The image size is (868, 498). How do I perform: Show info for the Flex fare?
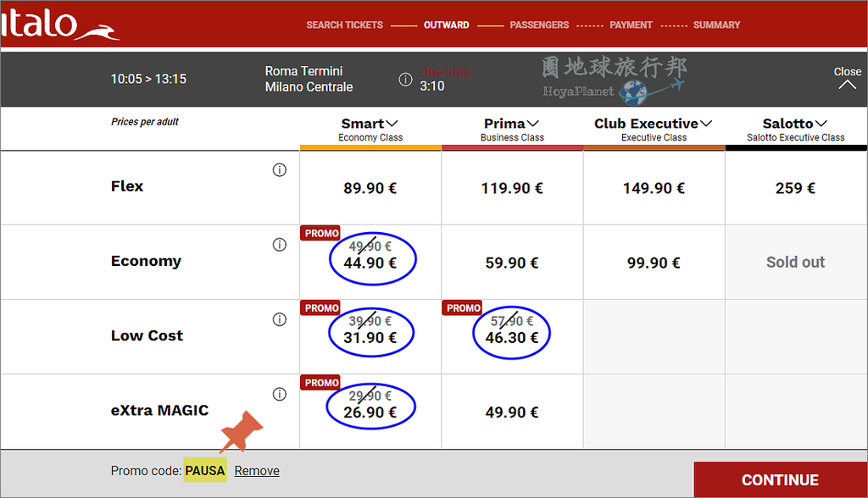[280, 170]
